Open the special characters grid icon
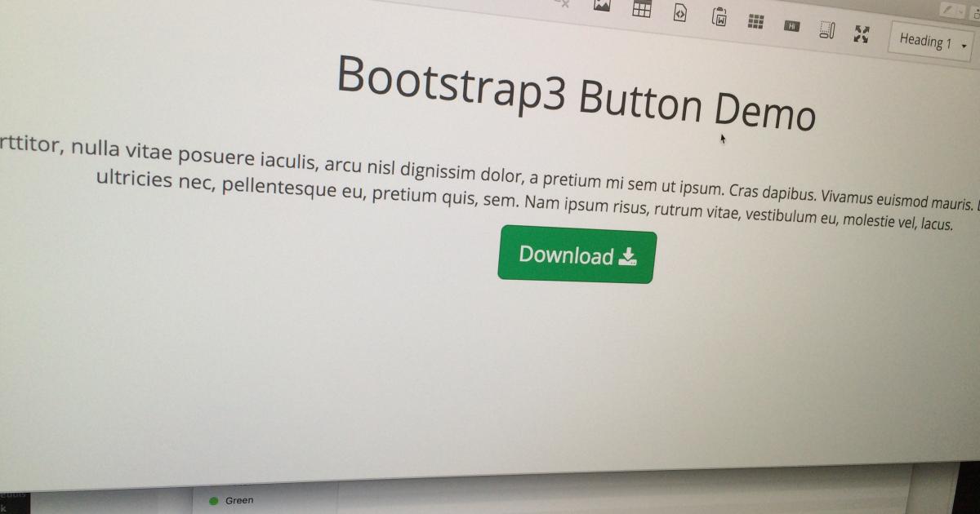Viewport: 980px width, 514px height. [755, 22]
